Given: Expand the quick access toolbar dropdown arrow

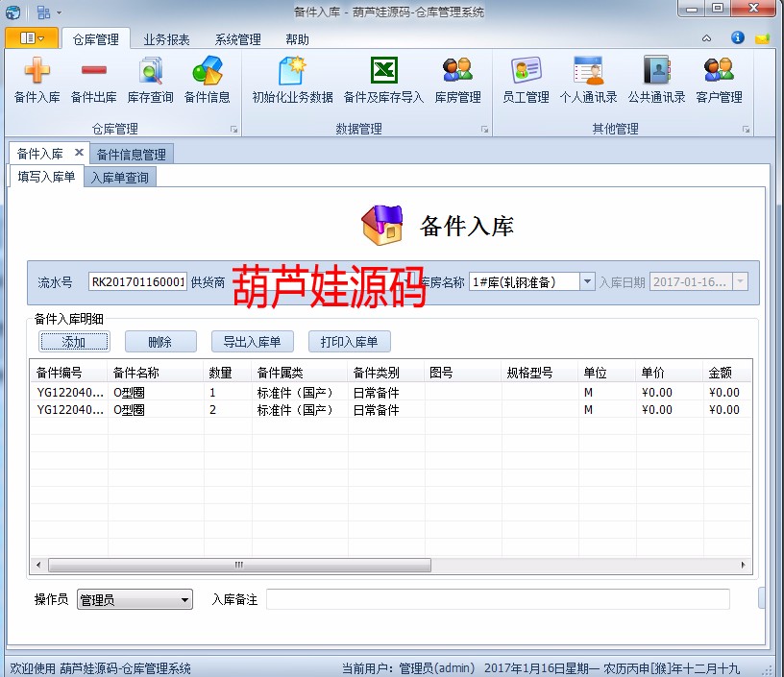Looking at the screenshot, I should [x=59, y=12].
